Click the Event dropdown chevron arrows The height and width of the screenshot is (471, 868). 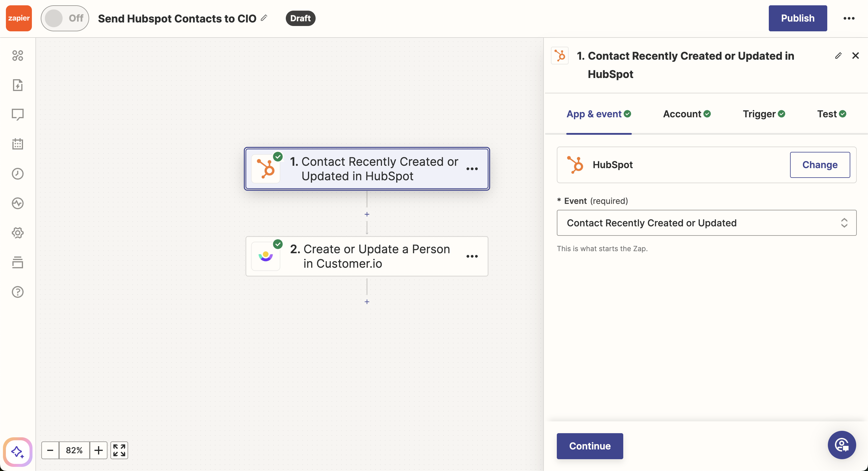[844, 223]
